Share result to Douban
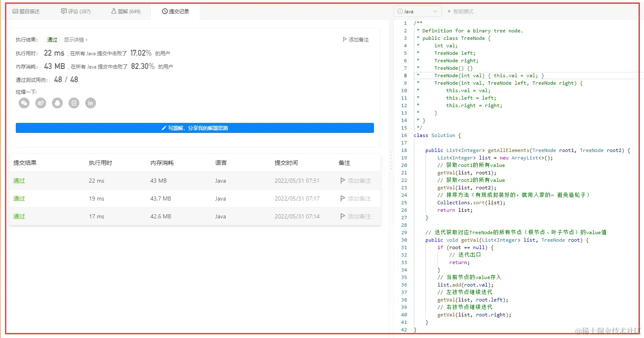 tap(74, 103)
